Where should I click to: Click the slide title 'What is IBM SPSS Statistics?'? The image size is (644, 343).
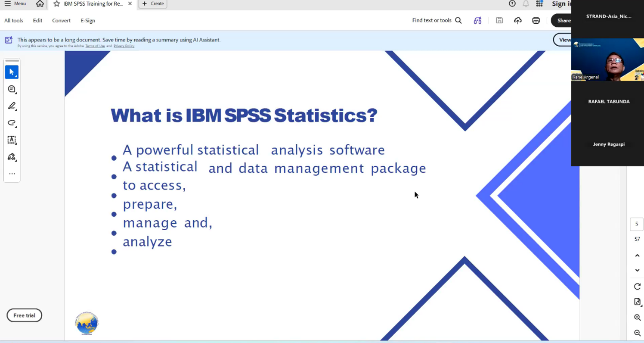click(x=244, y=115)
